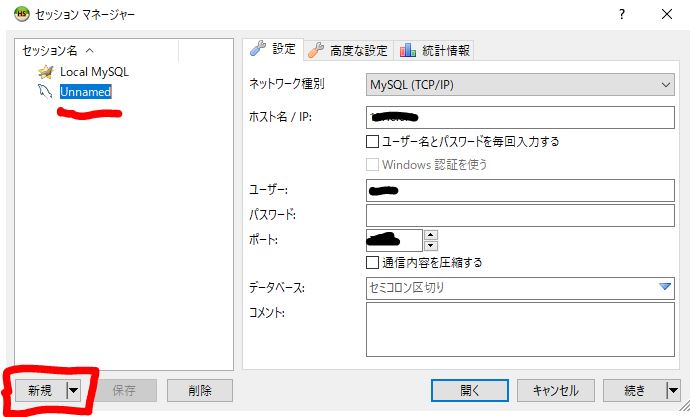Switch to the 設定 tab
Screen dimensions: 690x417
273,49
